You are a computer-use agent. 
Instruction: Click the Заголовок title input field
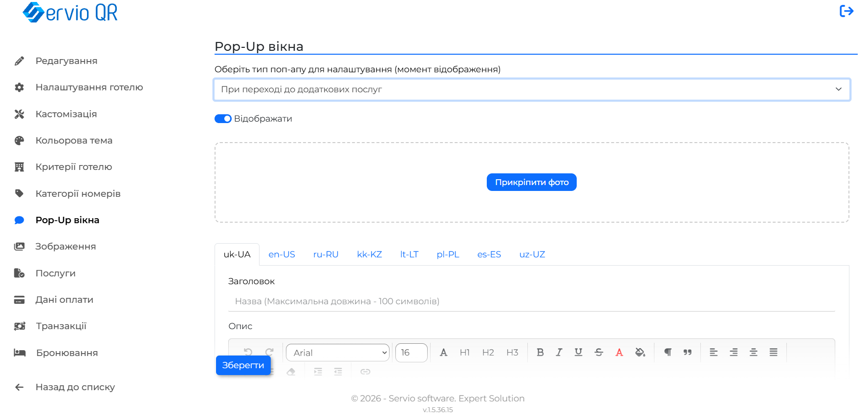[532, 301]
